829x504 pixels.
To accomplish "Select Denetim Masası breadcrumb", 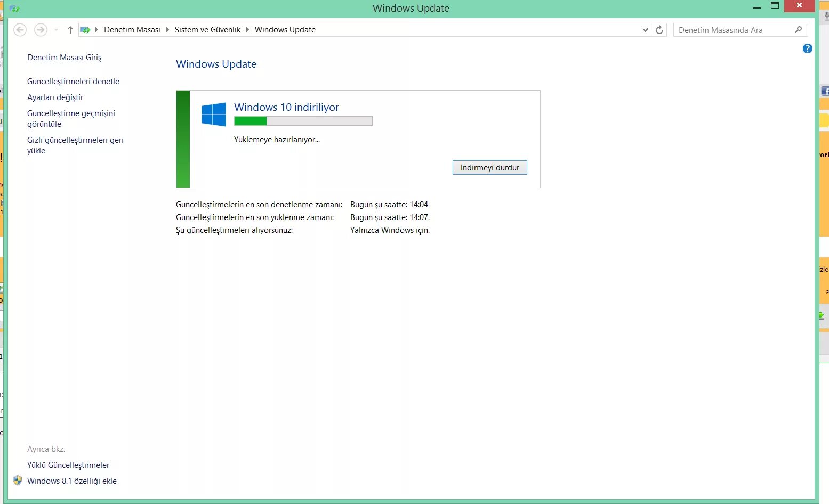I will click(132, 30).
